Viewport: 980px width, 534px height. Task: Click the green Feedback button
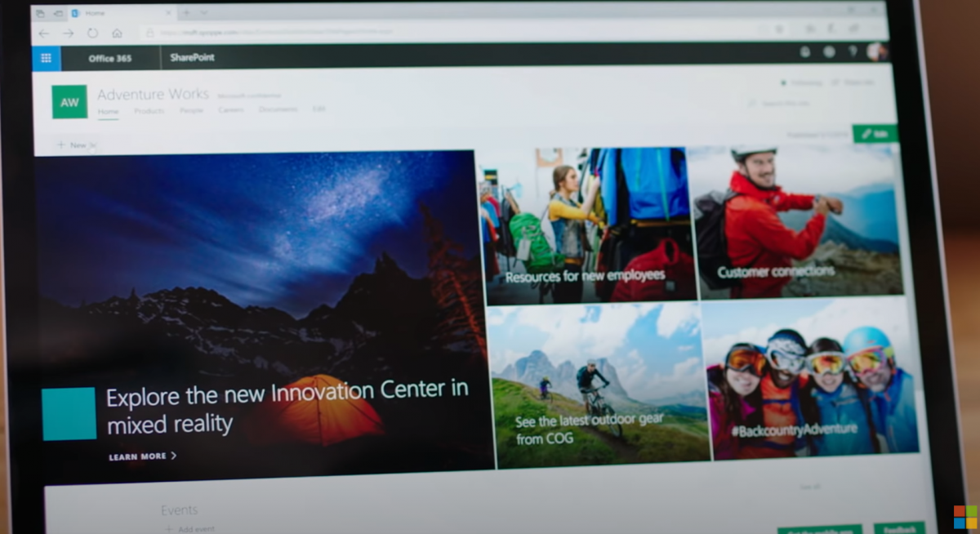pos(899,528)
